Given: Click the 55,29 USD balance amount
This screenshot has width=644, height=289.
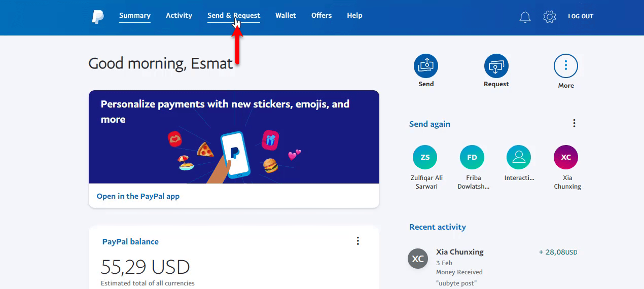Looking at the screenshot, I should 146,267.
